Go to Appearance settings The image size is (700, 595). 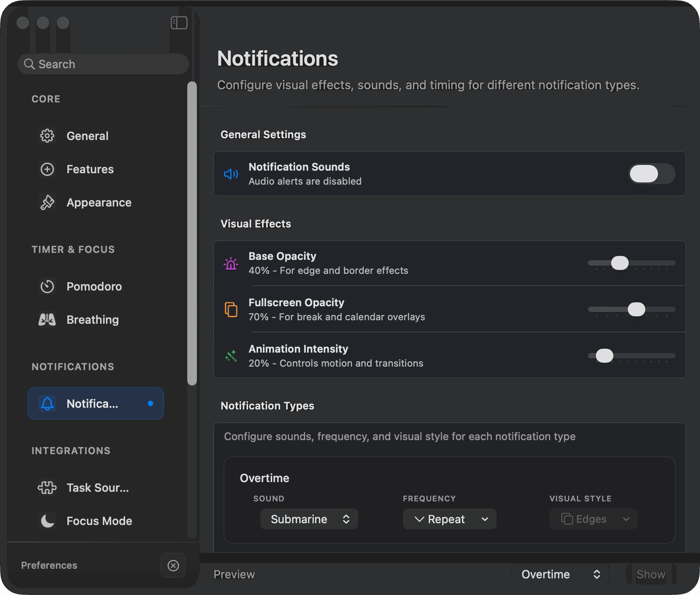point(95,202)
